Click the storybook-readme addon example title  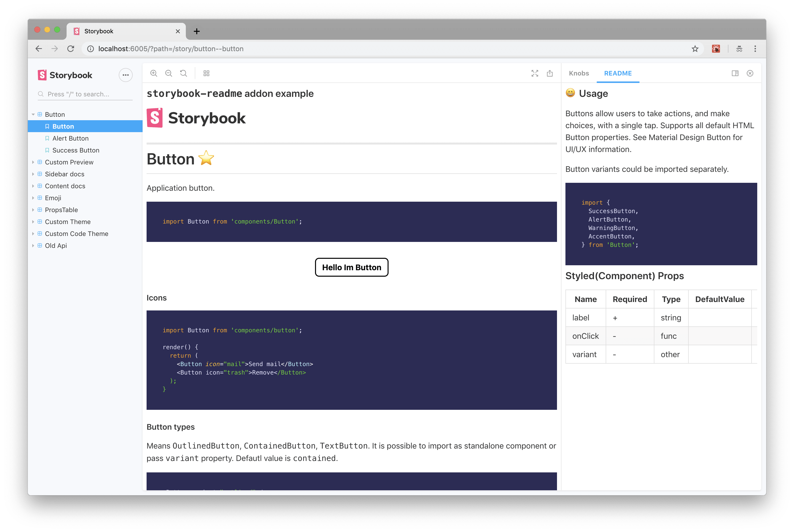[230, 94]
